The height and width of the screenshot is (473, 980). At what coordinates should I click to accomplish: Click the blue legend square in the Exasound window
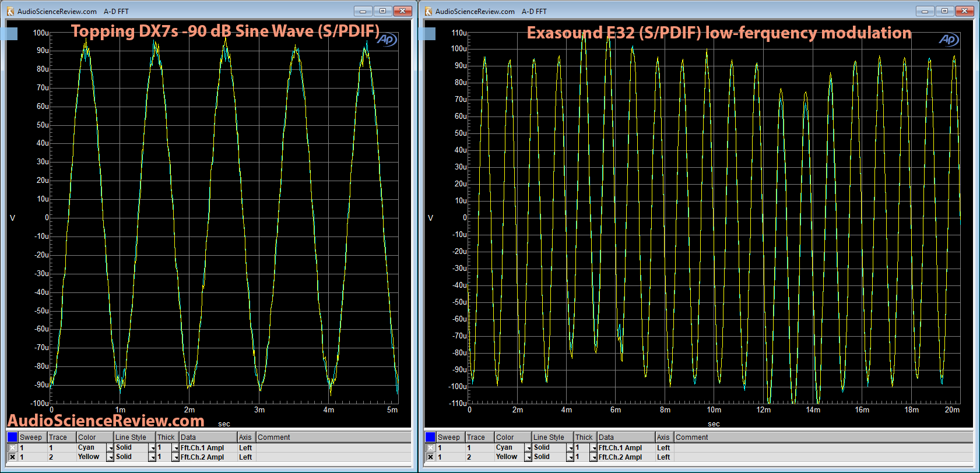pyautogui.click(x=430, y=437)
